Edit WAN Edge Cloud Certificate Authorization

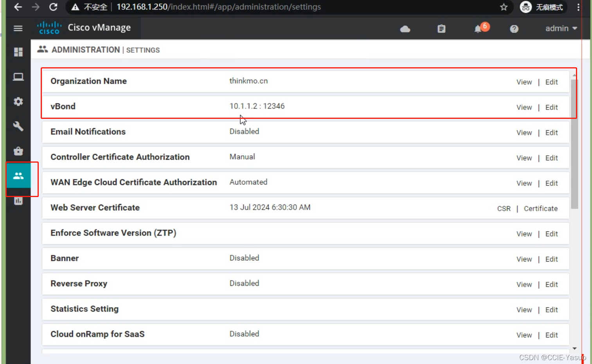(551, 183)
